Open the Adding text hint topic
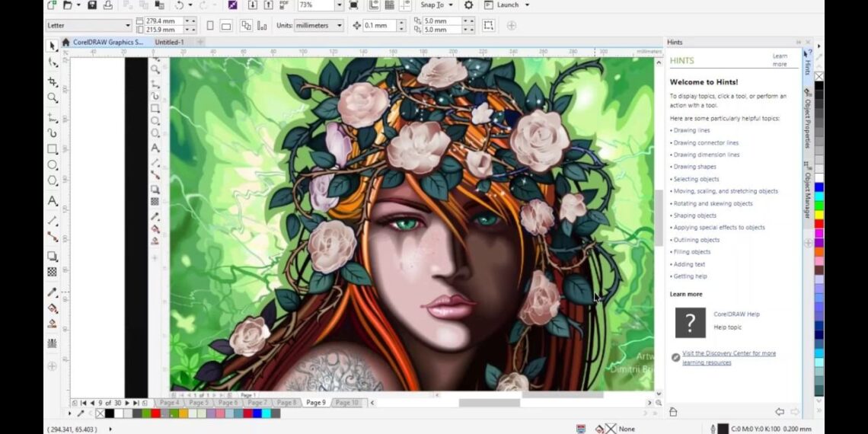This screenshot has height=434, width=868. 689,264
